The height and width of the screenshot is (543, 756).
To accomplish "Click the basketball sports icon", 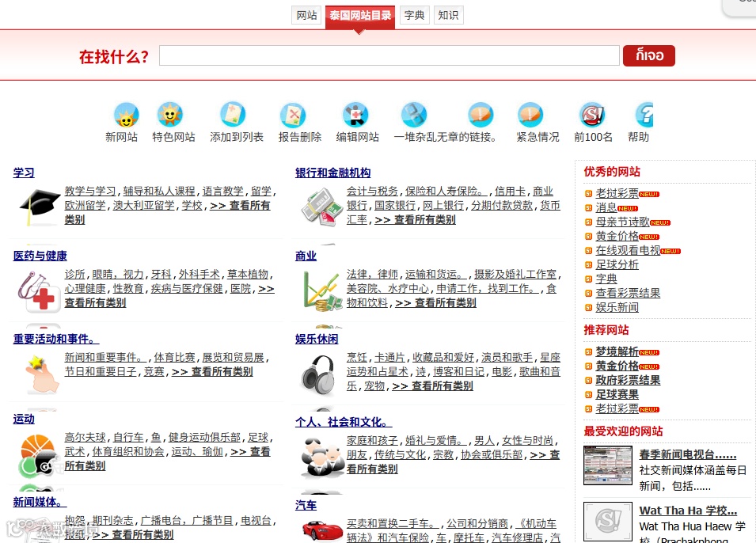I will pos(38,456).
